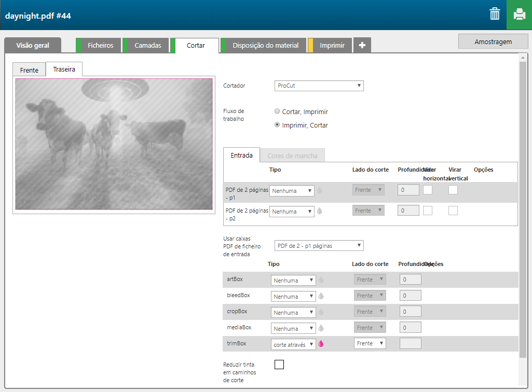This screenshot has width=532, height=392.
Task: Click the ink drop icon beside cropBox
Action: click(321, 312)
